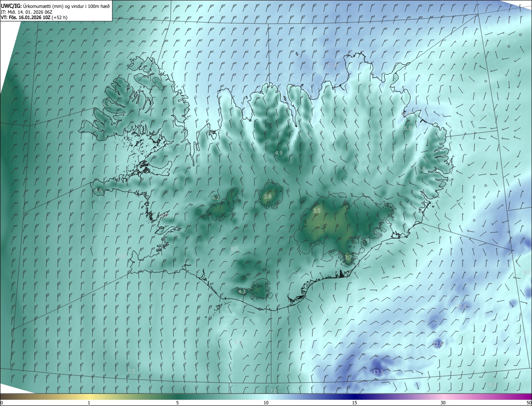Click the 3.7 value at southern Vatnajökull
532x406 pixels.
348,258
